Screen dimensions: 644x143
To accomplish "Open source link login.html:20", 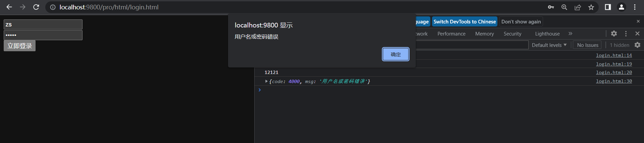I will 614,72.
